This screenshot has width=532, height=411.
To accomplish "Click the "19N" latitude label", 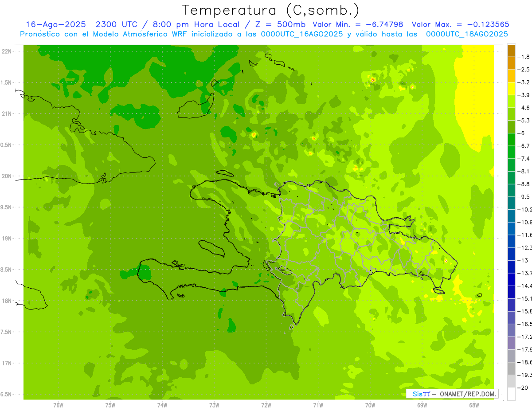I will pyautogui.click(x=7, y=239).
